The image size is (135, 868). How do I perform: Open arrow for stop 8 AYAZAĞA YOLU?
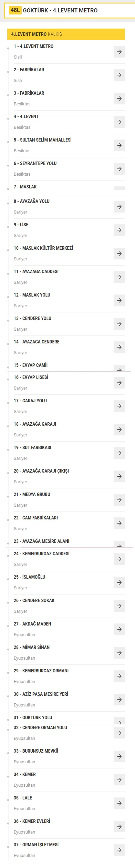click(x=119, y=207)
